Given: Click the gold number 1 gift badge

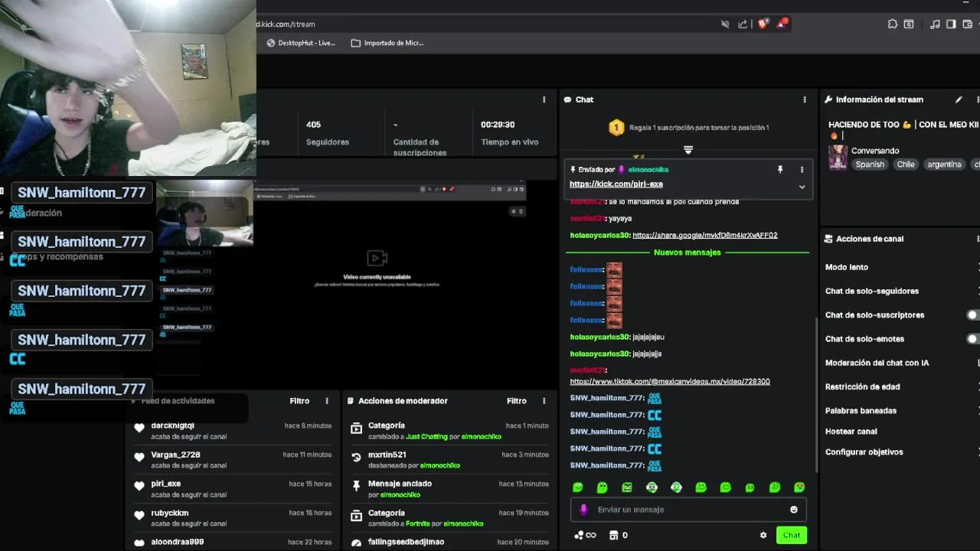Looking at the screenshot, I should (616, 128).
